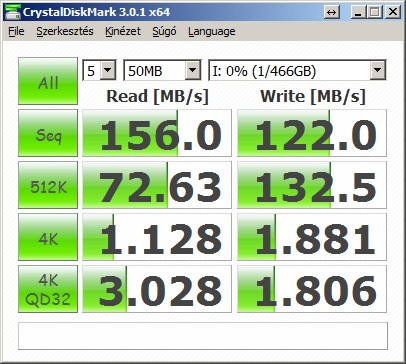
Task: Start the 4K QD32 test
Action: coord(48,289)
